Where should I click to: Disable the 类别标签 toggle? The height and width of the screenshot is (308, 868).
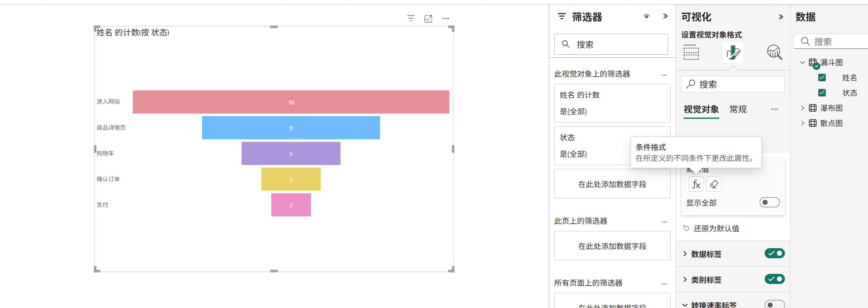(x=774, y=279)
